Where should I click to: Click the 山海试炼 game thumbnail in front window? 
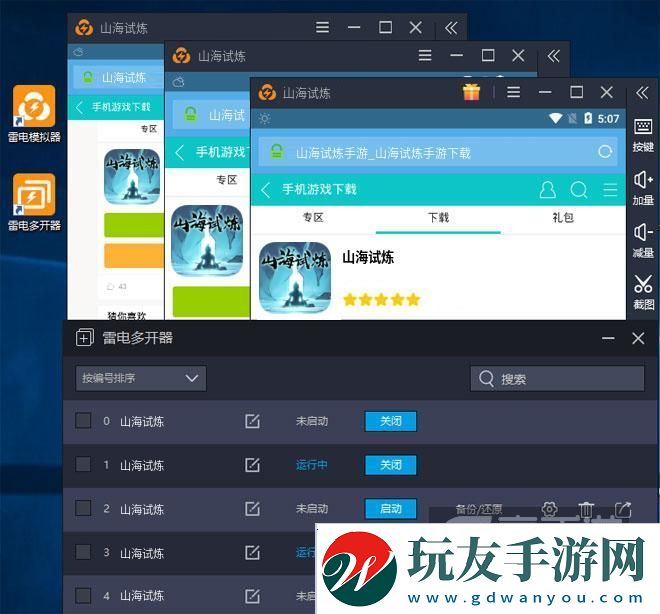(x=295, y=277)
